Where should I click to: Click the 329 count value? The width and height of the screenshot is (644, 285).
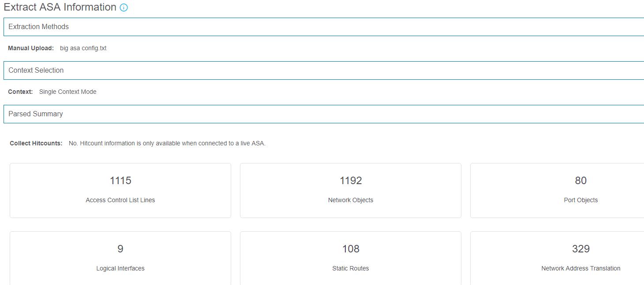coord(581,249)
